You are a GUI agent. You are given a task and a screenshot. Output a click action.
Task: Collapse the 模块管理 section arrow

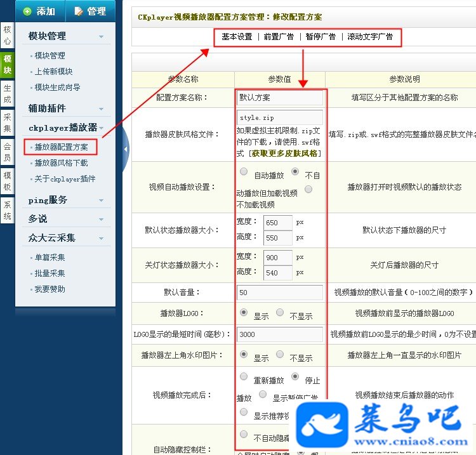click(101, 37)
